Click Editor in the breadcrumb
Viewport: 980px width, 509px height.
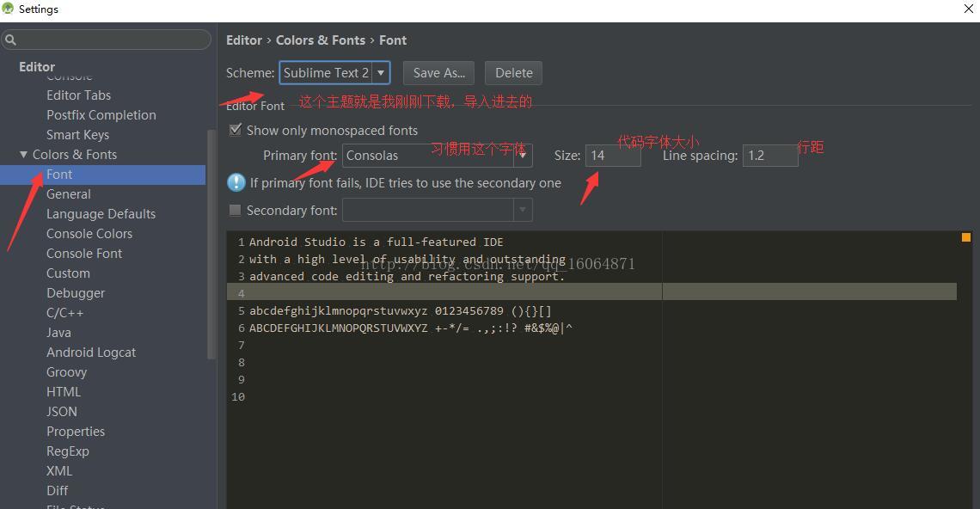[x=244, y=40]
